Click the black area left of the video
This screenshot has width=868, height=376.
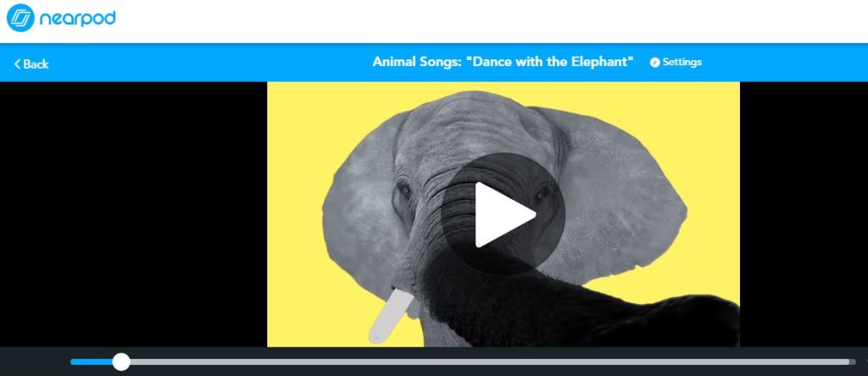pyautogui.click(x=133, y=214)
